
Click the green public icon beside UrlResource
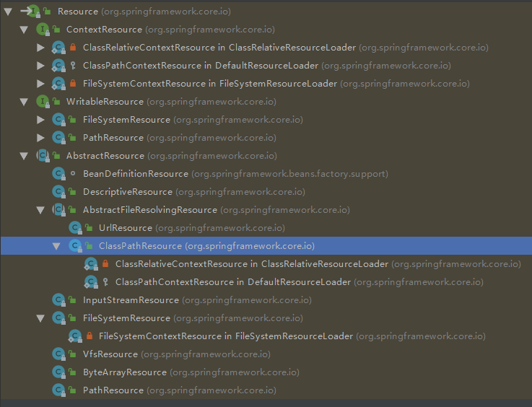point(89,227)
